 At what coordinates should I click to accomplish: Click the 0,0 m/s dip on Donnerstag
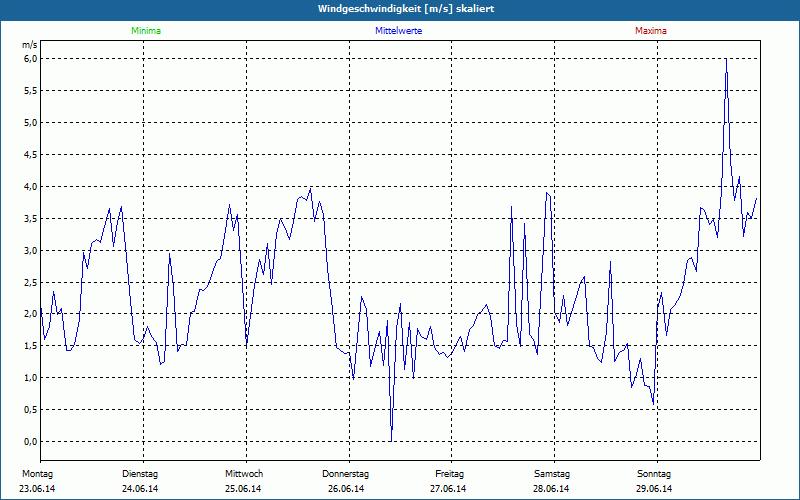[x=391, y=441]
